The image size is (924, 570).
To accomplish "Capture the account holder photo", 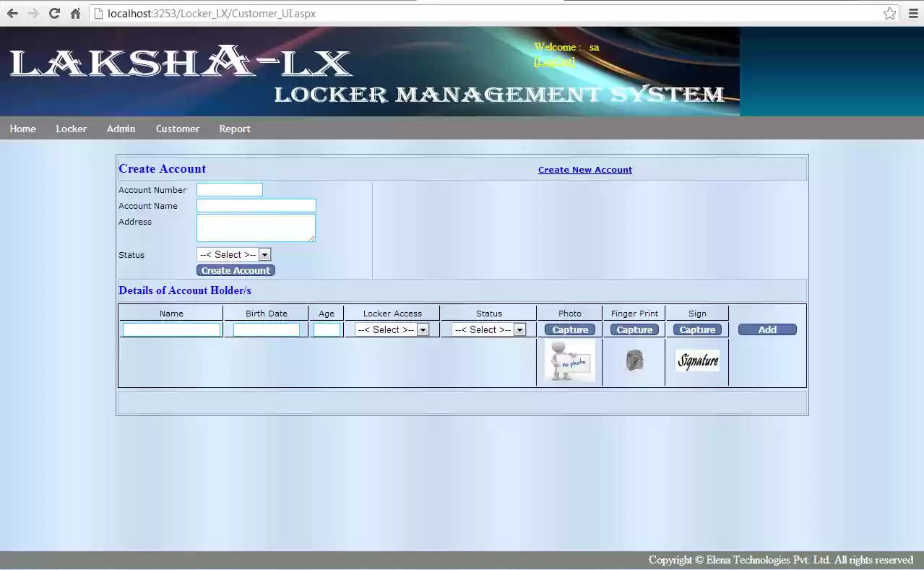I will (569, 329).
